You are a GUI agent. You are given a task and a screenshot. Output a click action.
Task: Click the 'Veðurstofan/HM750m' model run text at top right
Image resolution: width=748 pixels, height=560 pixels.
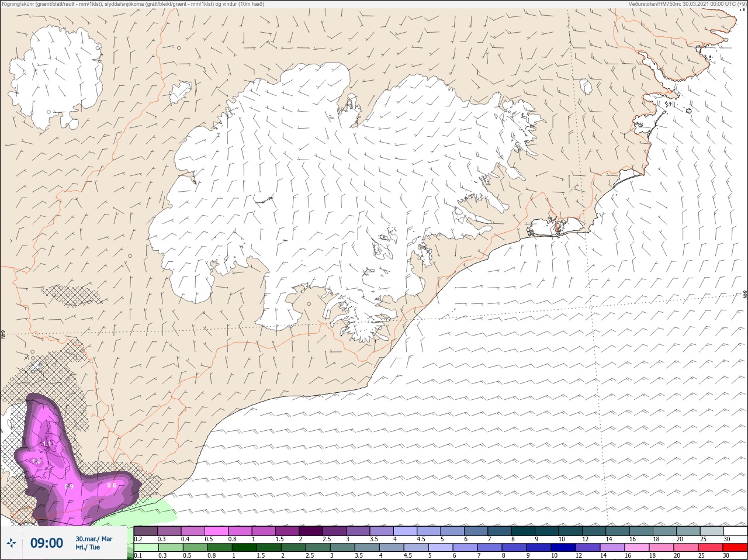click(x=688, y=4)
